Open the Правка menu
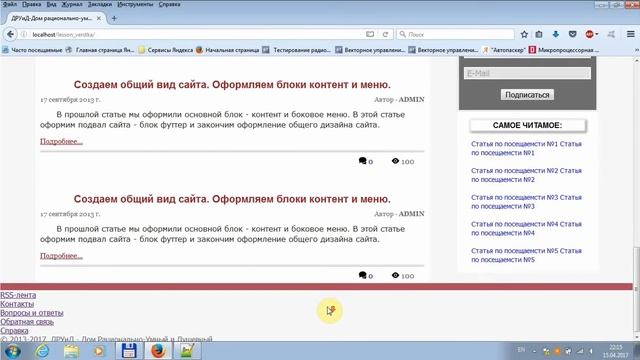 31,4
